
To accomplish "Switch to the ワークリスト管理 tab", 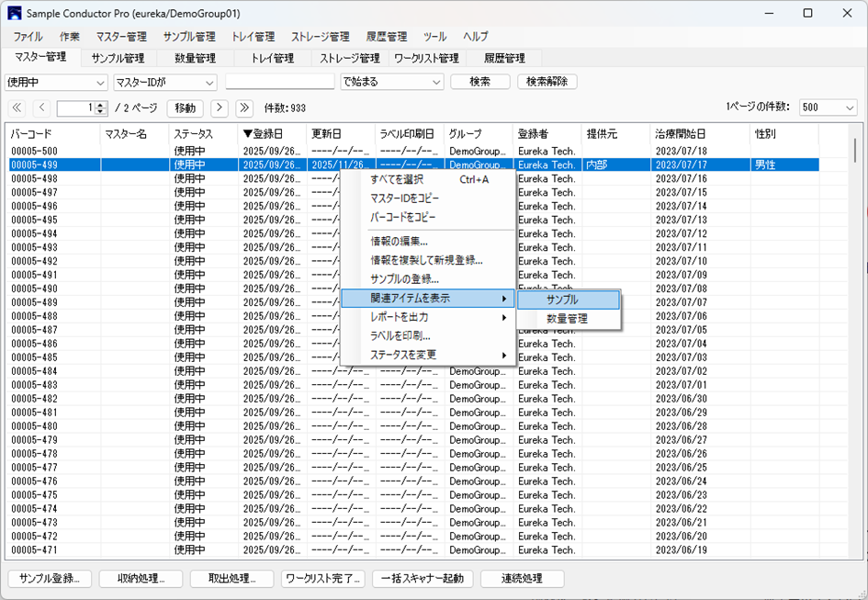I will click(x=426, y=59).
